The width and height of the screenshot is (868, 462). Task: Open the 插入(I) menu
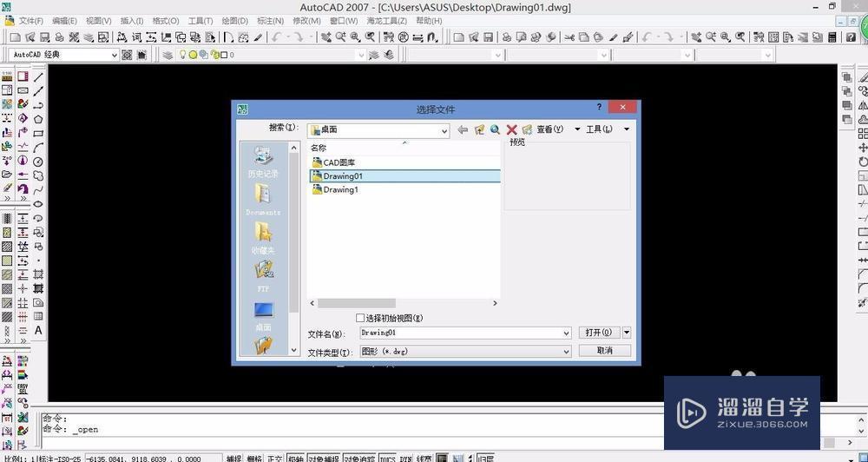pyautogui.click(x=132, y=21)
